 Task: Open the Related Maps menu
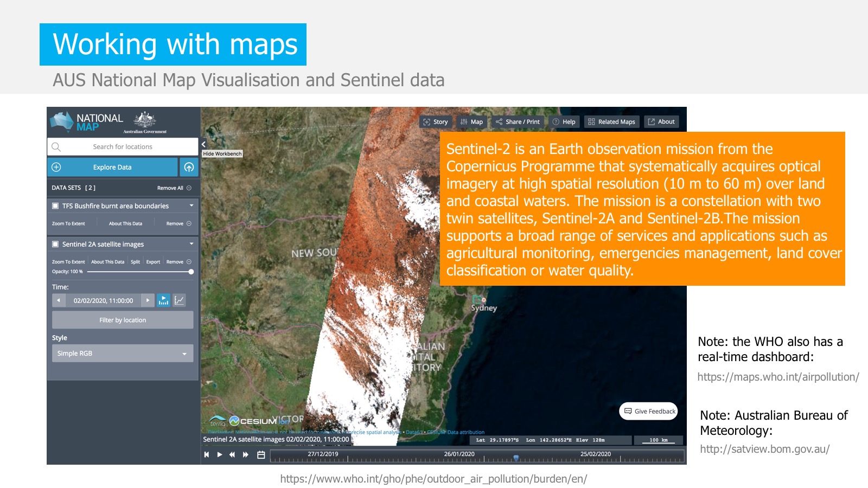[612, 122]
